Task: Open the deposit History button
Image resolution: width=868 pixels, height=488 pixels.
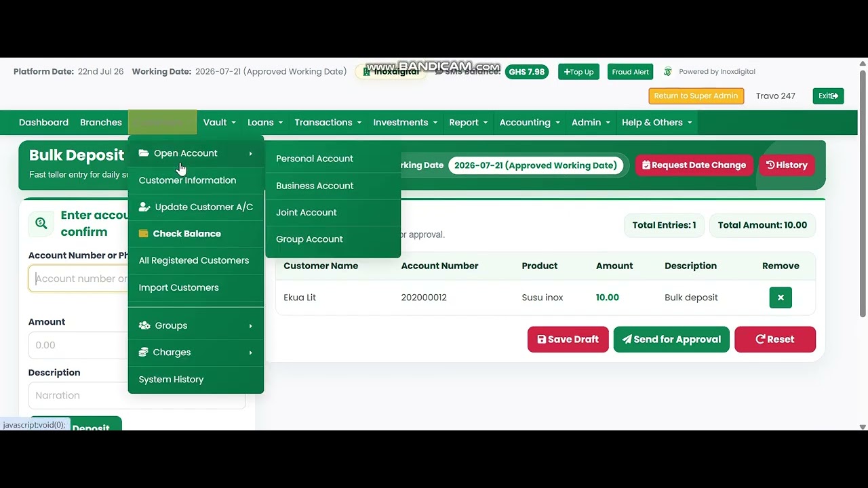Action: click(787, 165)
